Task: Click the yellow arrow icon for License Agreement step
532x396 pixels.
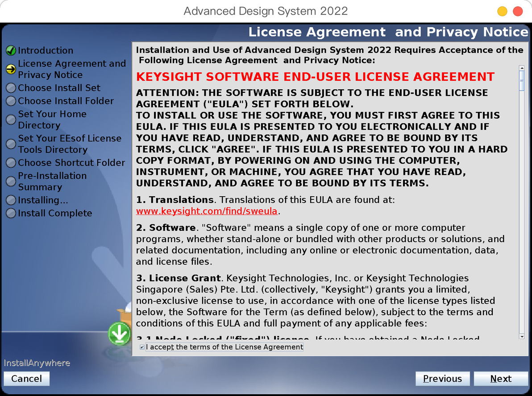Action: 11,69
